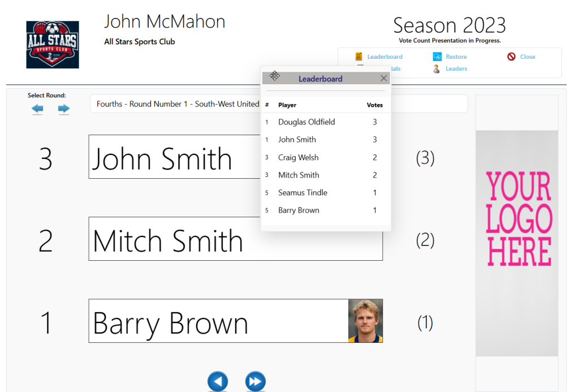Click the yellow Leaderboard notepad icon
Viewport: 579px width, 392px height.
click(x=358, y=57)
